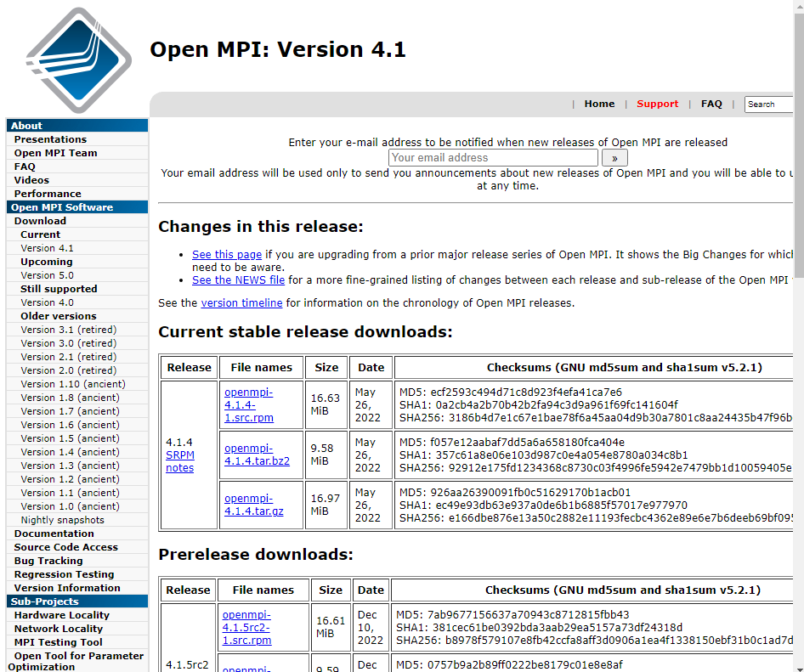The image size is (804, 672).
Task: Submit email with the » button
Action: point(614,158)
